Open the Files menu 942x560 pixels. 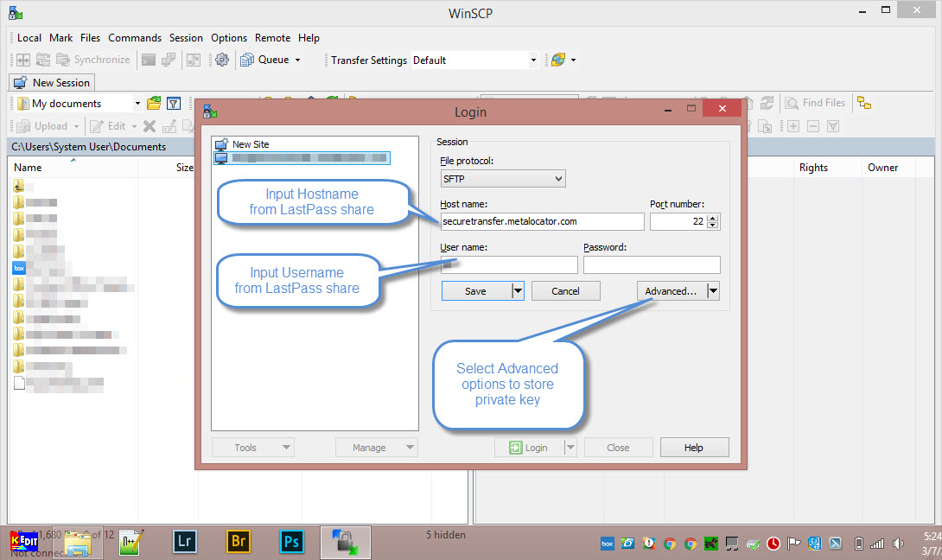point(90,38)
